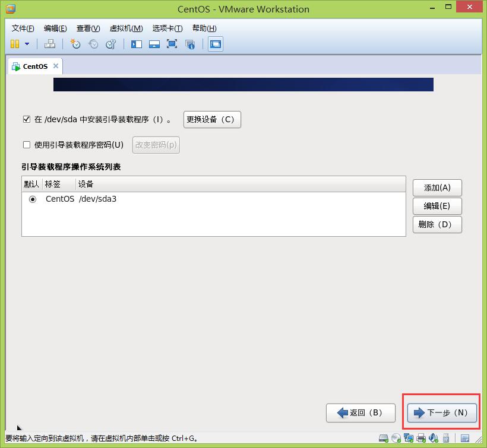Image resolution: width=487 pixels, height=448 pixels.
Task: Enter full screen mode via toolbar
Action: 172,44
